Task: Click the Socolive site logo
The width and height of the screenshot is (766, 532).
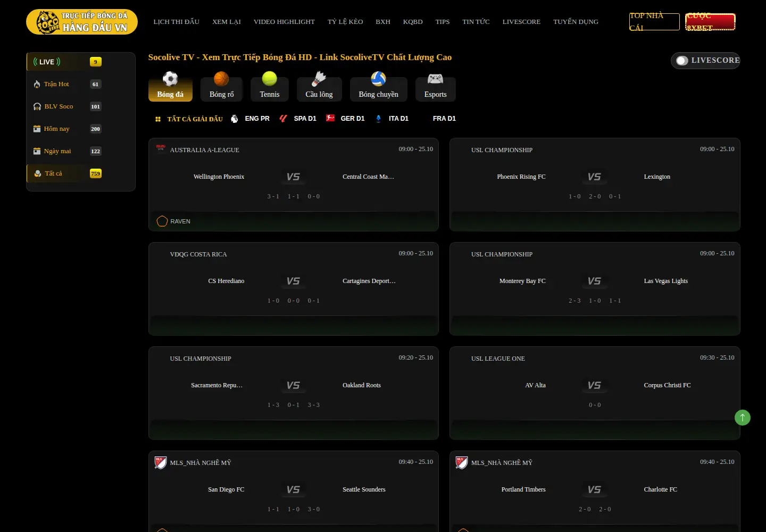Action: coord(82,22)
